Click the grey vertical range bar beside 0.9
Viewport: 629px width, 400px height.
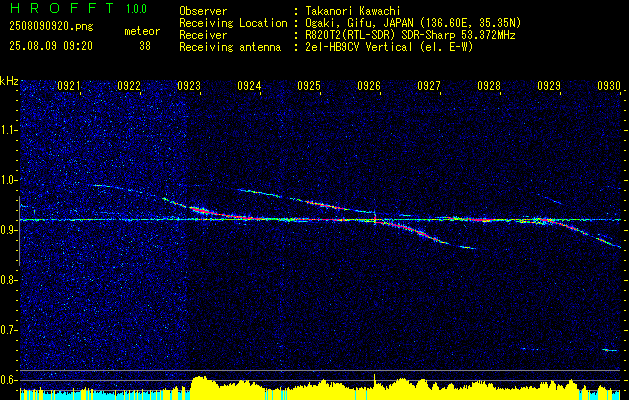click(x=19, y=231)
